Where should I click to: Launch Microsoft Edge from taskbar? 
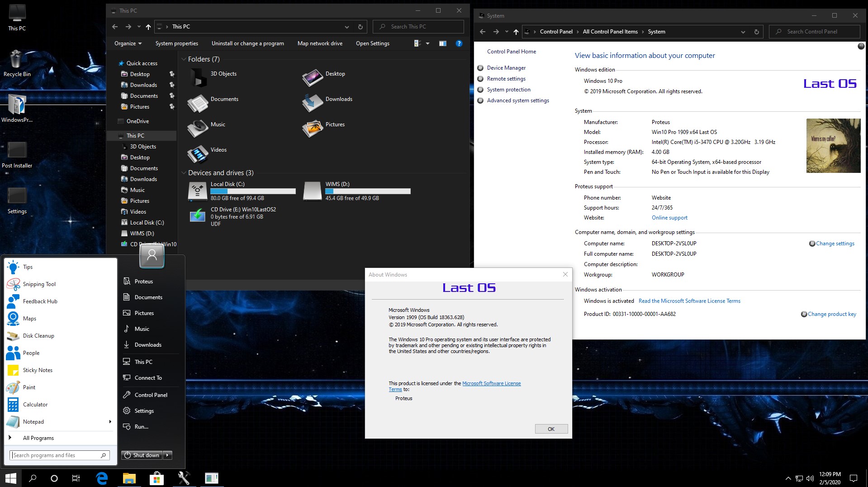click(x=102, y=478)
